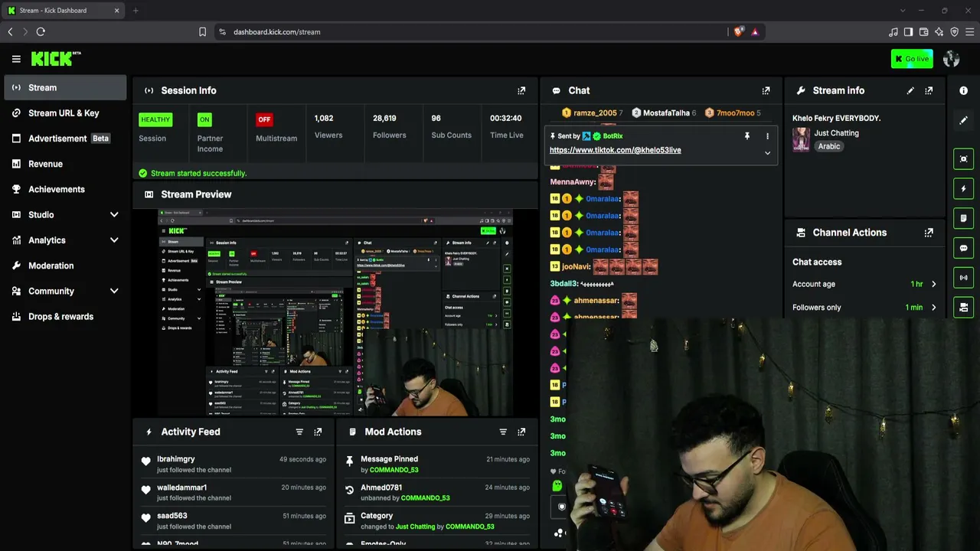Open the Brave Shields icon in address bar
The height and width of the screenshot is (551, 980).
click(738, 32)
